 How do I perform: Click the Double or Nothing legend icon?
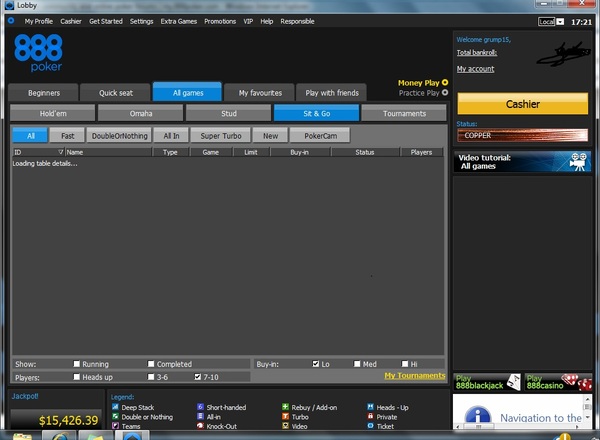click(x=115, y=416)
